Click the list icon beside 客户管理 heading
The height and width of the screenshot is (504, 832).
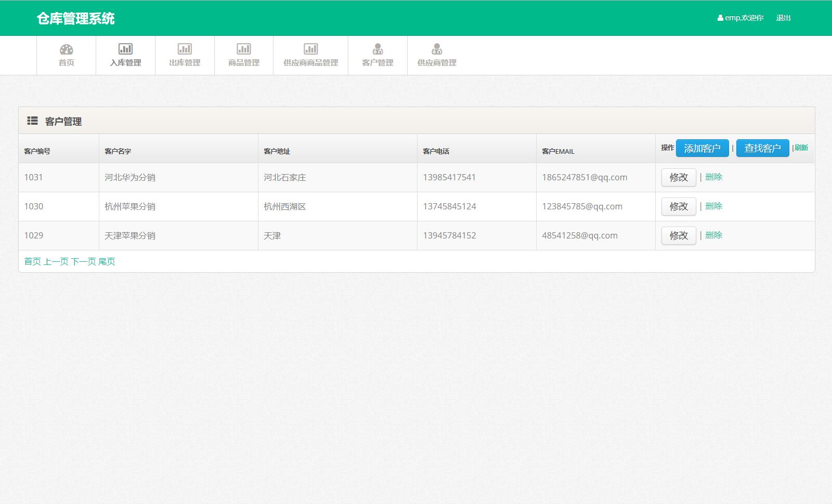coord(32,121)
